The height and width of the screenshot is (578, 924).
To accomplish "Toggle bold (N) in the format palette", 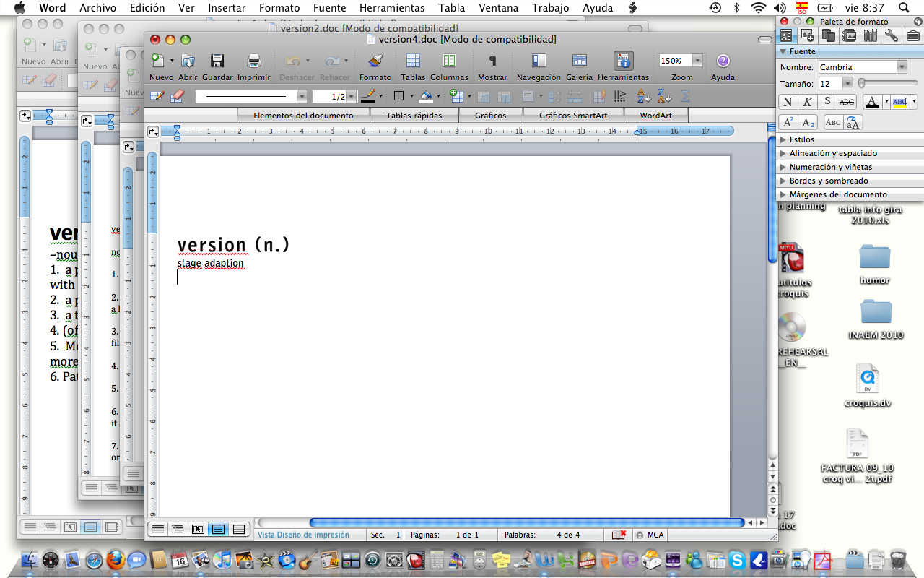I will pos(788,103).
